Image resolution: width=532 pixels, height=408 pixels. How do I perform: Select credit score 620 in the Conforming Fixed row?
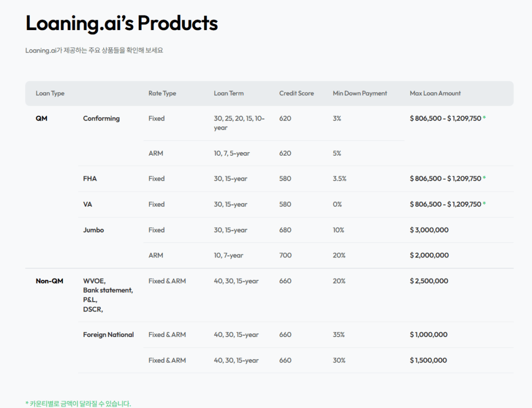(x=285, y=118)
